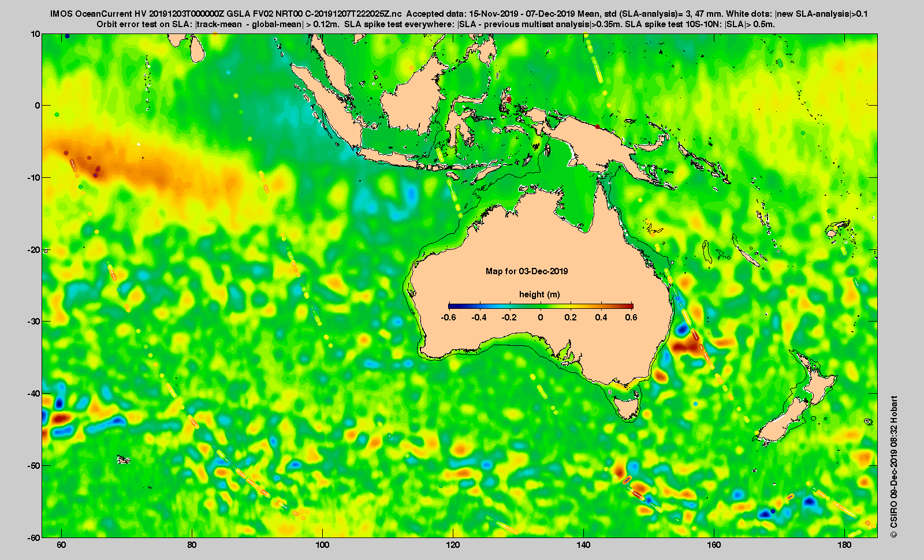Viewport: 924px width, 560px height.
Task: Click latitude axis label -20
Action: pos(33,249)
